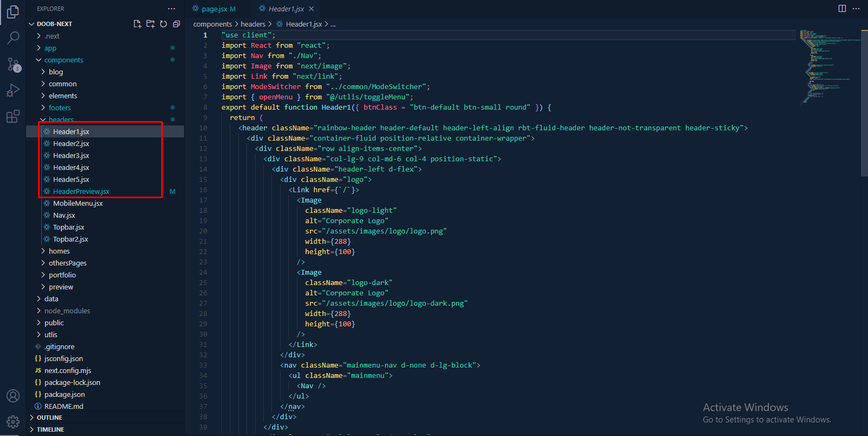This screenshot has height=436, width=868.
Task: Open the Accounts menu icon
Action: pos(13,396)
